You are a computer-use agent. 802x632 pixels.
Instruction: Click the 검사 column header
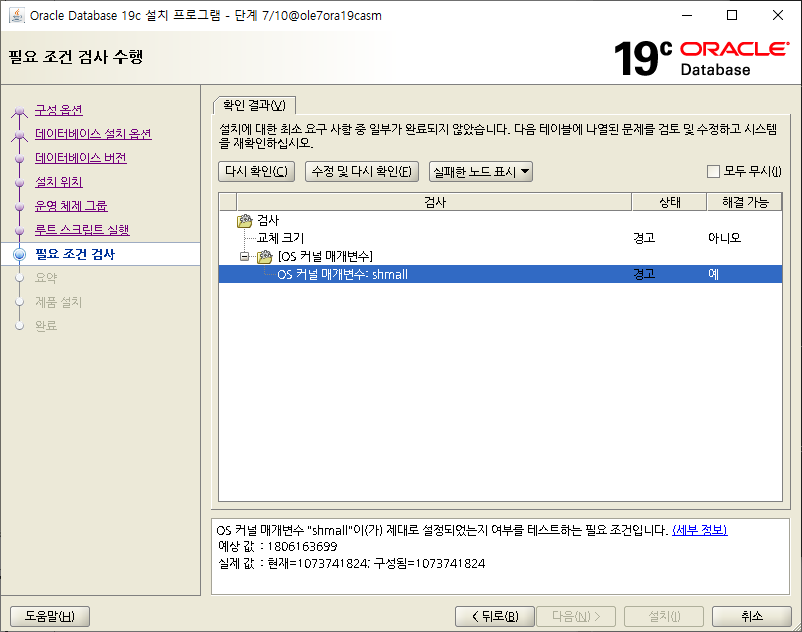(x=434, y=202)
